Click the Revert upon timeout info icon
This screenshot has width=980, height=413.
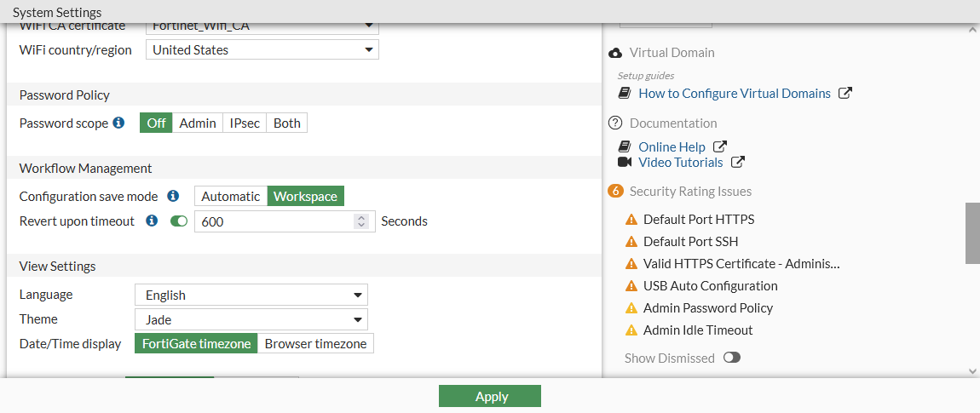pyautogui.click(x=153, y=221)
